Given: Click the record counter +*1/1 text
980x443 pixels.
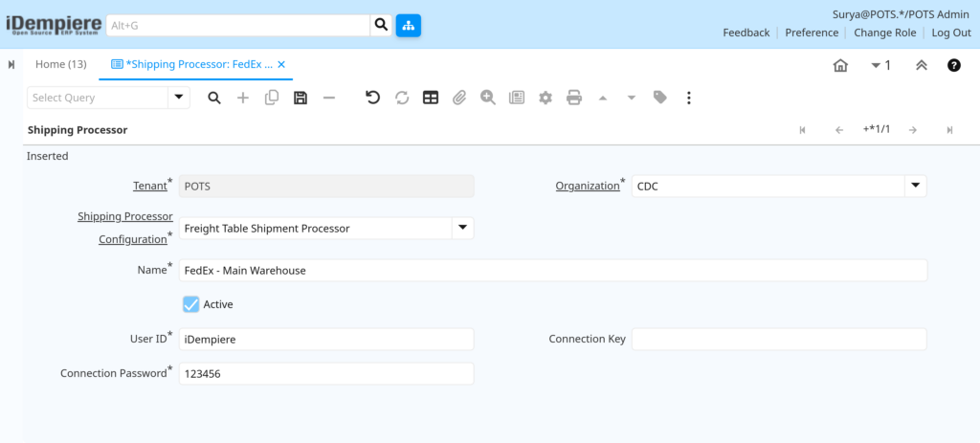Looking at the screenshot, I should (x=877, y=129).
